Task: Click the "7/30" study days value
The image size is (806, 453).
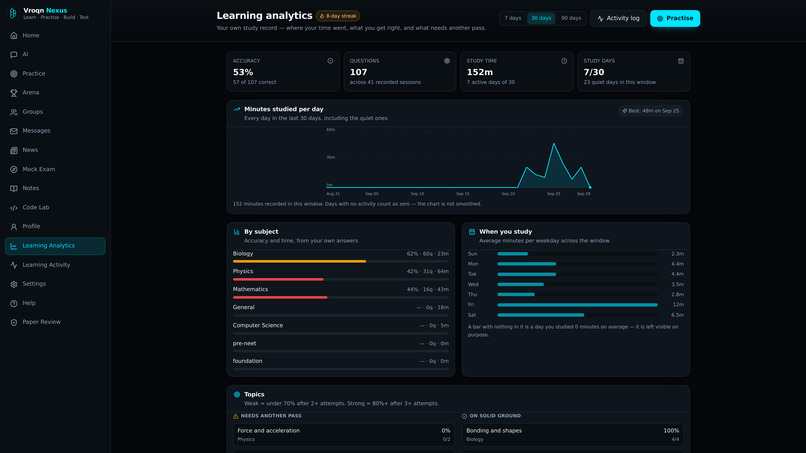Action: (x=594, y=73)
